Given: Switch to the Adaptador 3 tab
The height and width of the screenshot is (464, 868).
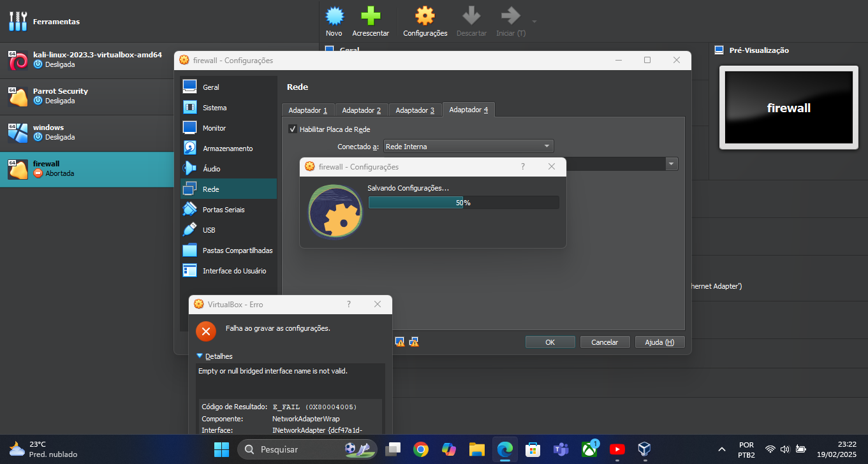Looking at the screenshot, I should [415, 110].
